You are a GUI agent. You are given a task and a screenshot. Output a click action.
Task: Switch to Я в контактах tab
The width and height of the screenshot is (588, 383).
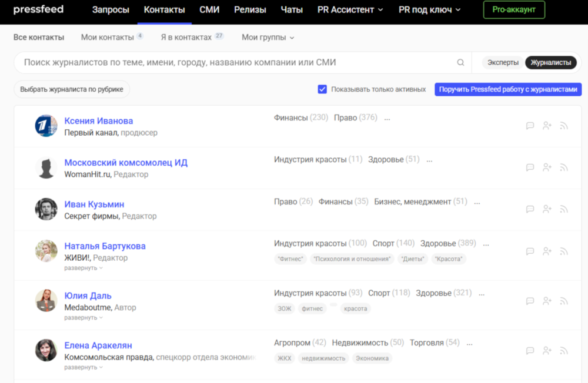click(x=192, y=37)
